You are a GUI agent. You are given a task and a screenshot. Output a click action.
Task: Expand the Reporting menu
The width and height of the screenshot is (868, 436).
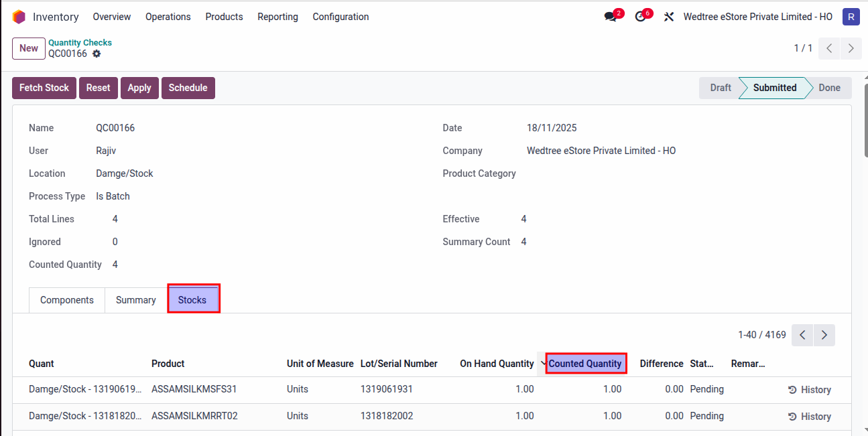coord(277,17)
